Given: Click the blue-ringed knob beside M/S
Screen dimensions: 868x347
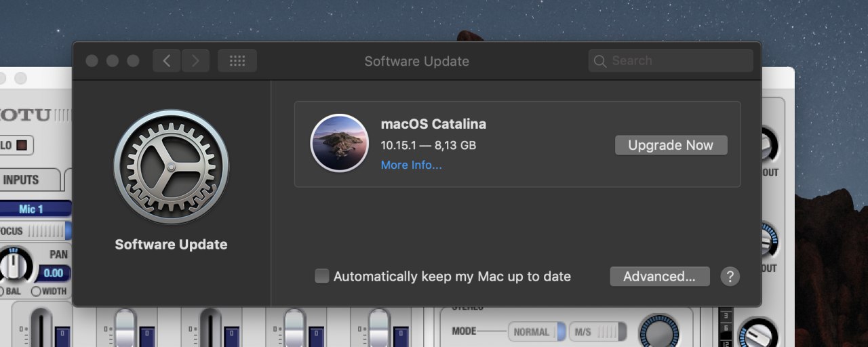Looking at the screenshot, I should [x=658, y=333].
